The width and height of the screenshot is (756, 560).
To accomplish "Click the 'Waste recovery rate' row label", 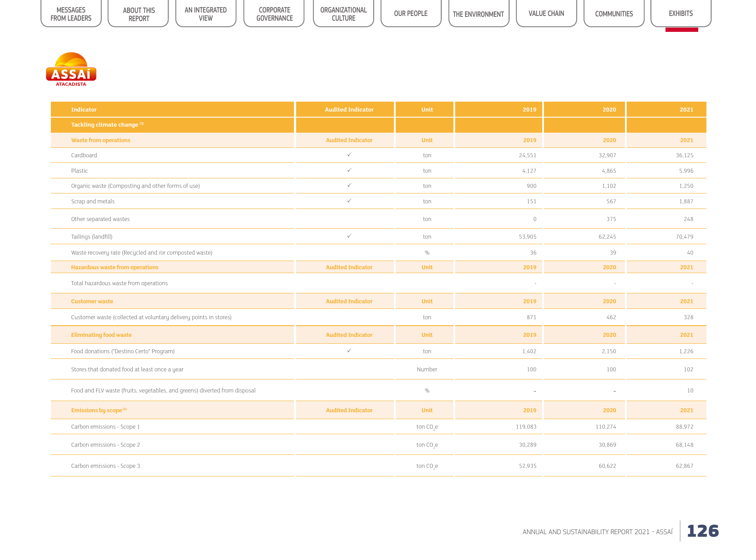I will 142,252.
